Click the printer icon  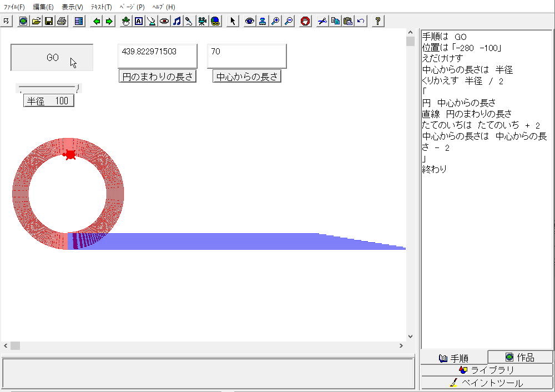tap(61, 21)
